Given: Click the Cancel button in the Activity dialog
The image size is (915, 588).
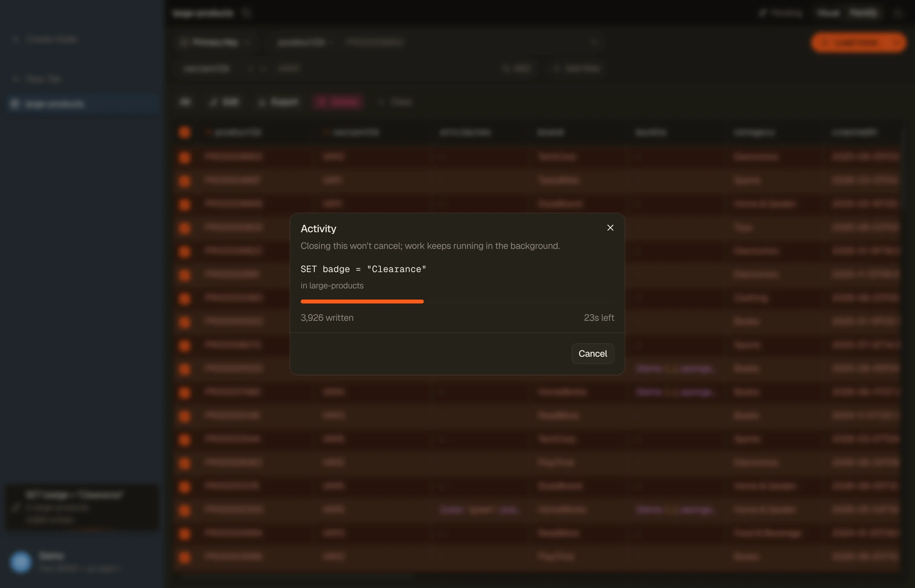Looking at the screenshot, I should click(x=593, y=353).
